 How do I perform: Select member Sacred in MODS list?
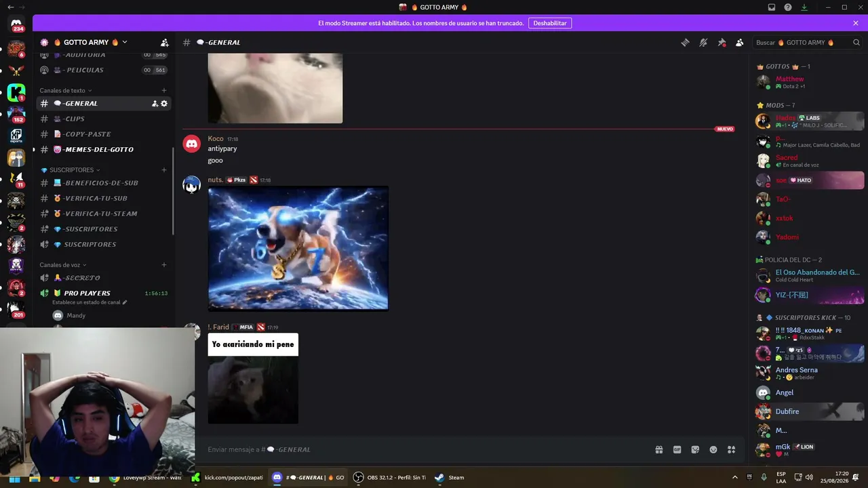(810, 161)
